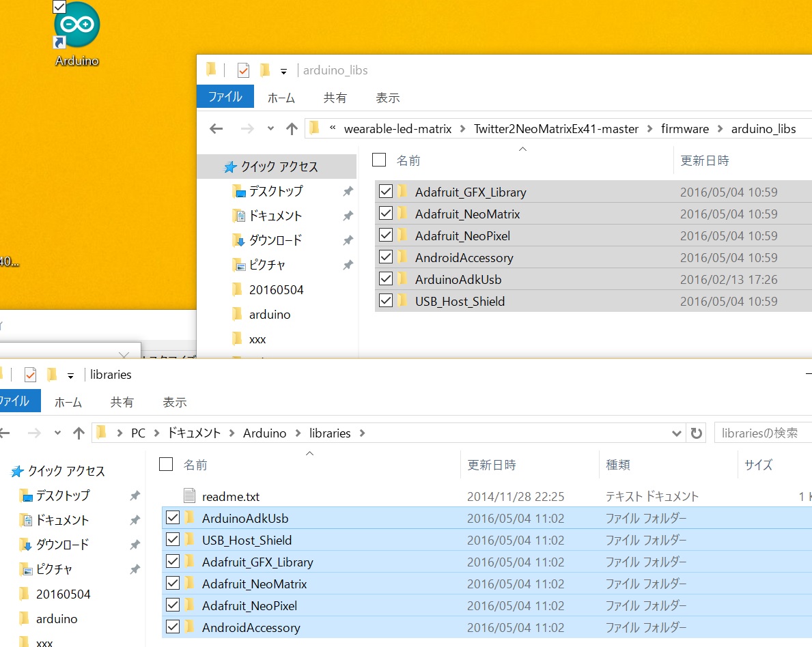Open the ファイル tab in arduino_libs window
Image resolution: width=812 pixels, height=647 pixels.
click(225, 97)
